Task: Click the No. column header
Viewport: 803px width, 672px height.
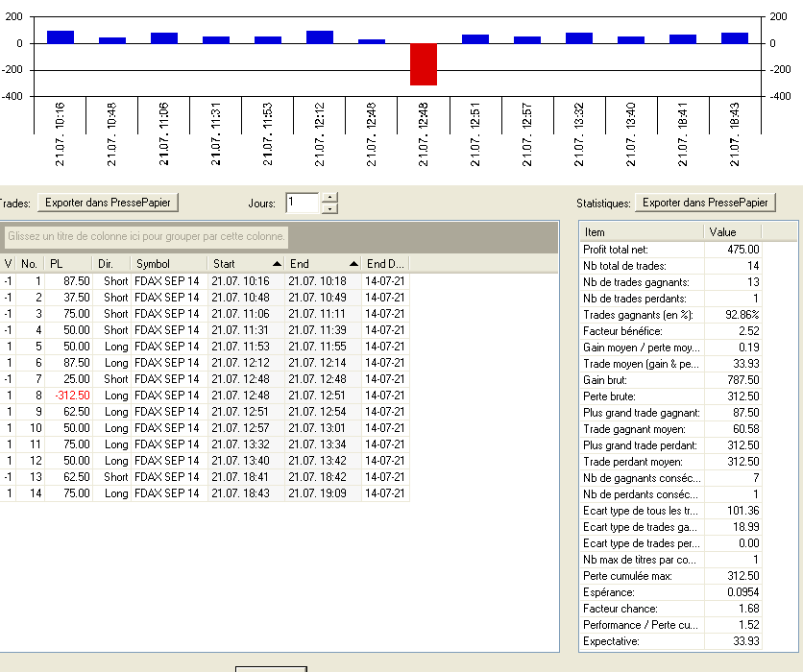Action: [30, 263]
